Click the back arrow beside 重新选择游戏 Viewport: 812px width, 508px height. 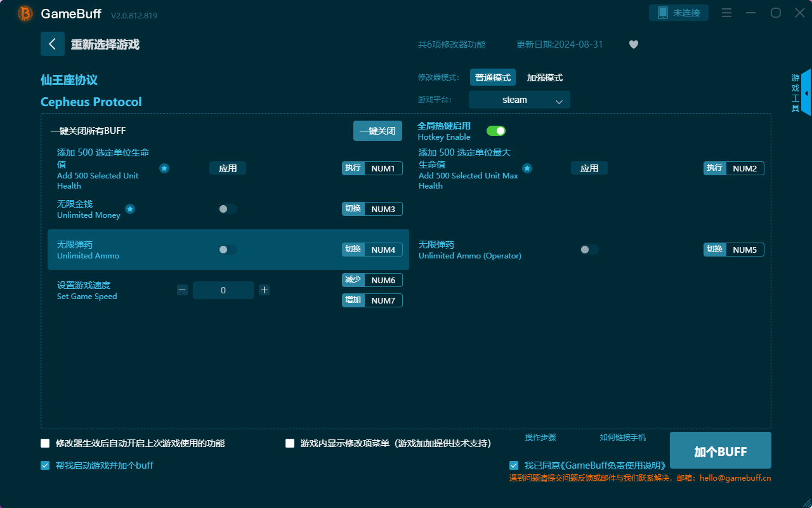pyautogui.click(x=53, y=43)
